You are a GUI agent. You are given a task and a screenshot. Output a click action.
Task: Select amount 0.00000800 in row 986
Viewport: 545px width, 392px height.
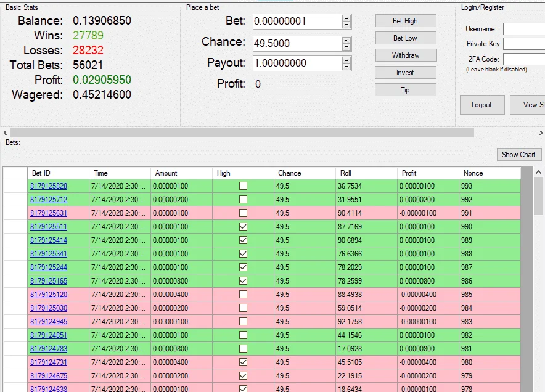coord(181,281)
